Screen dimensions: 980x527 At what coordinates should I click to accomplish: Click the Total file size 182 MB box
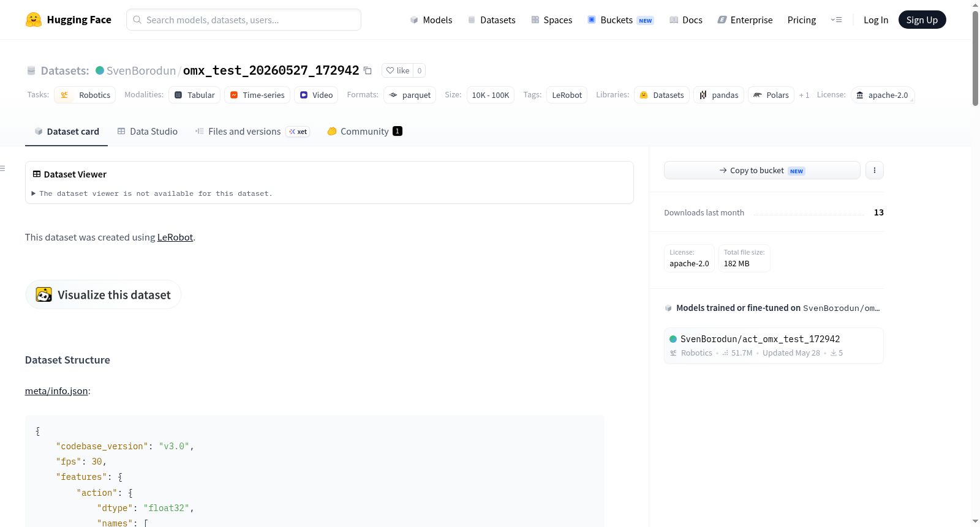pyautogui.click(x=744, y=258)
